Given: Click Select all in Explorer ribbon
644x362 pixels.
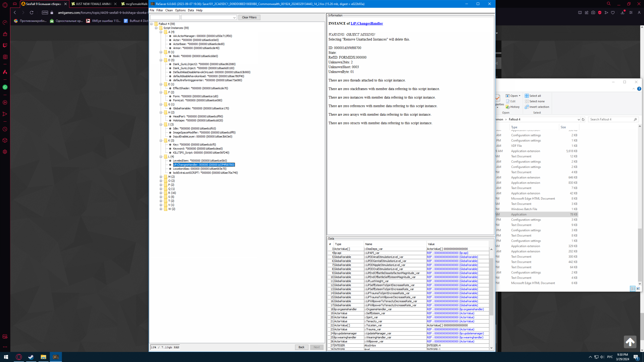Looking at the screenshot, I should click(533, 96).
